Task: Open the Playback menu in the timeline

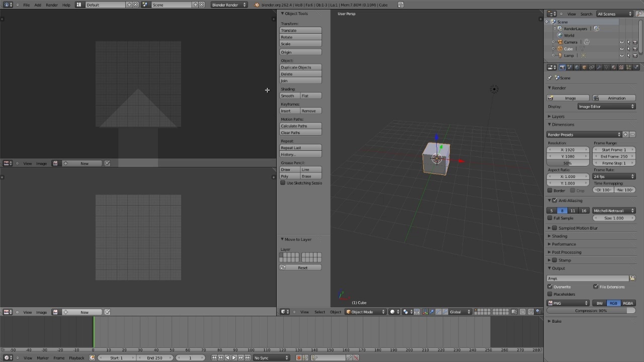Action: [76, 357]
